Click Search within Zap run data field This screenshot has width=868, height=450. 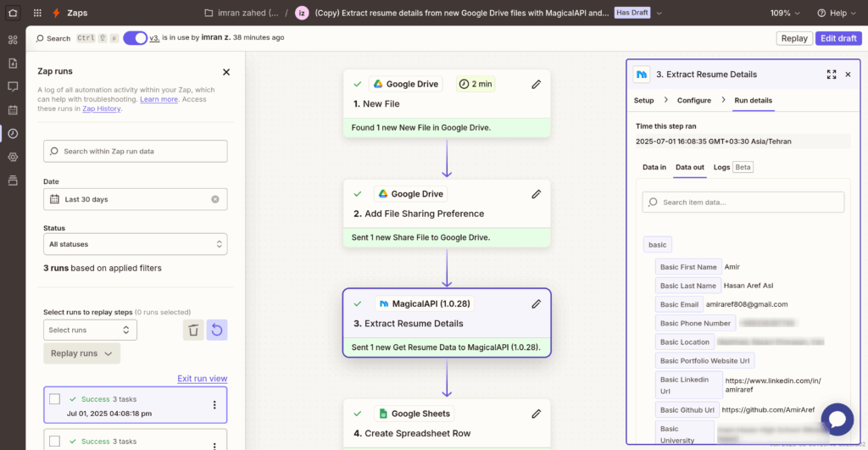tap(135, 151)
